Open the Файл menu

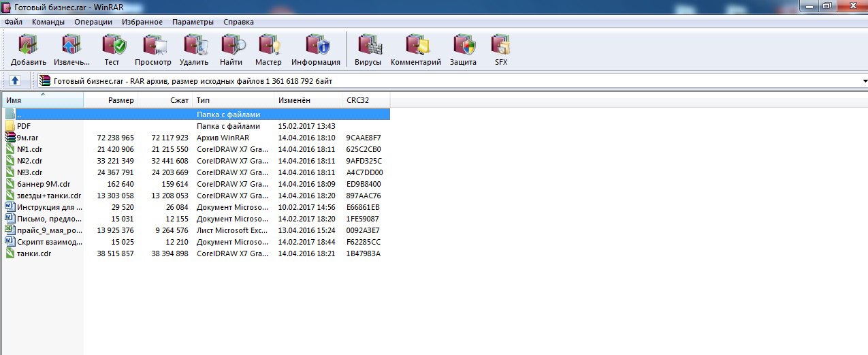(x=13, y=22)
